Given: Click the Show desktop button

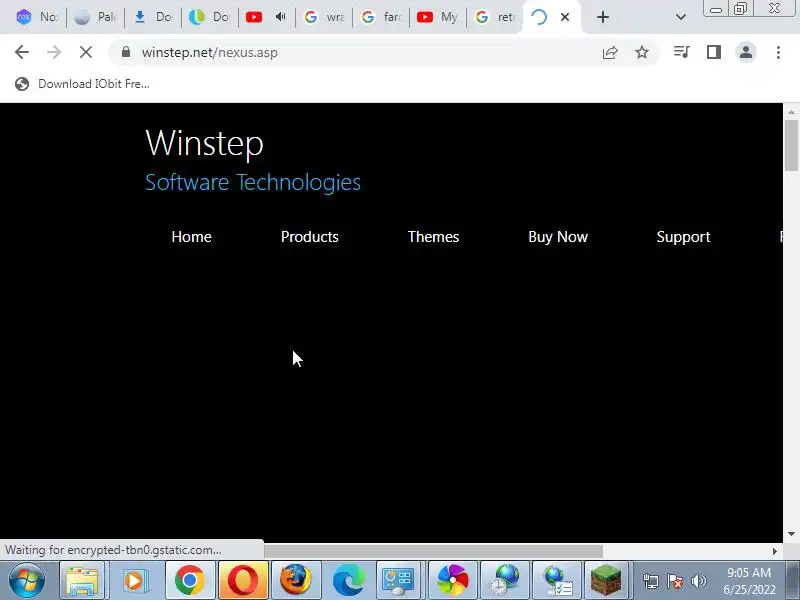Looking at the screenshot, I should 793,580.
